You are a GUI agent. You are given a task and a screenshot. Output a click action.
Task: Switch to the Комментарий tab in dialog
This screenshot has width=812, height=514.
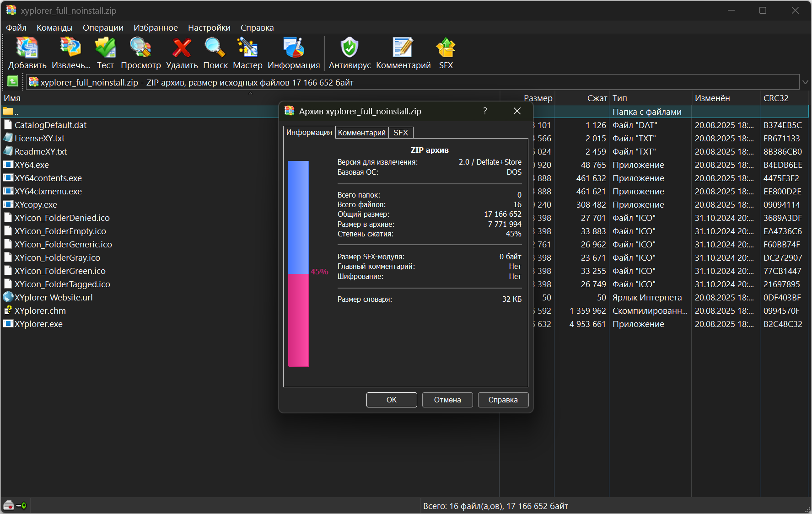pyautogui.click(x=362, y=133)
